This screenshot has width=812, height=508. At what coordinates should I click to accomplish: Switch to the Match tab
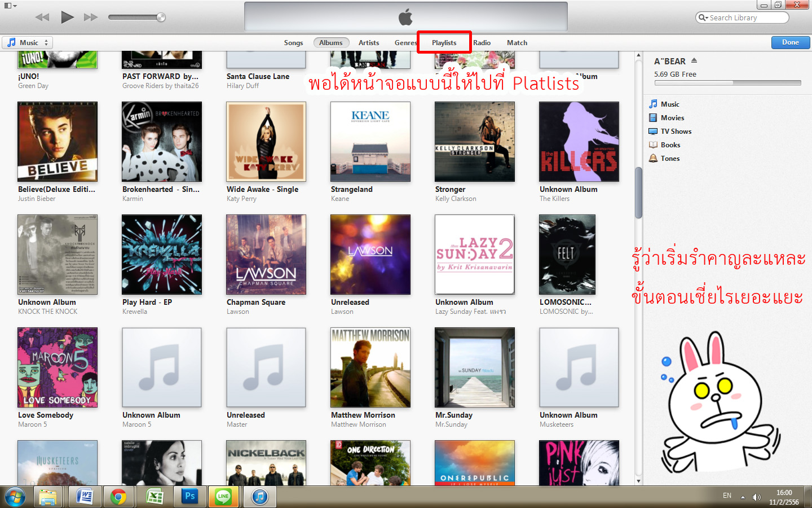(x=517, y=43)
